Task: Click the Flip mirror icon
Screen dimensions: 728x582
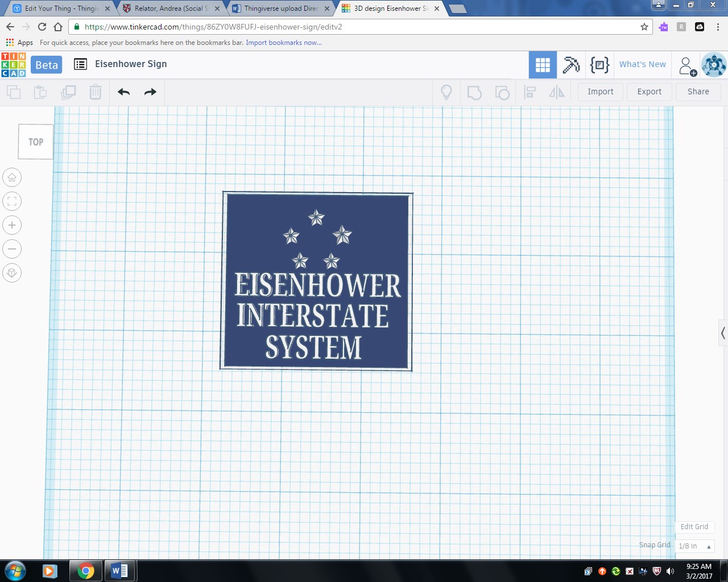Action: tap(557, 92)
